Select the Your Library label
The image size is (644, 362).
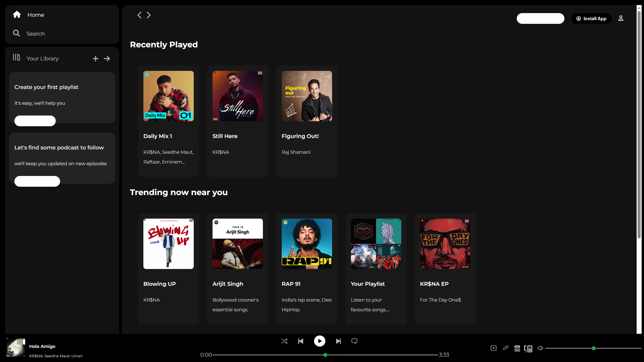tap(43, 58)
